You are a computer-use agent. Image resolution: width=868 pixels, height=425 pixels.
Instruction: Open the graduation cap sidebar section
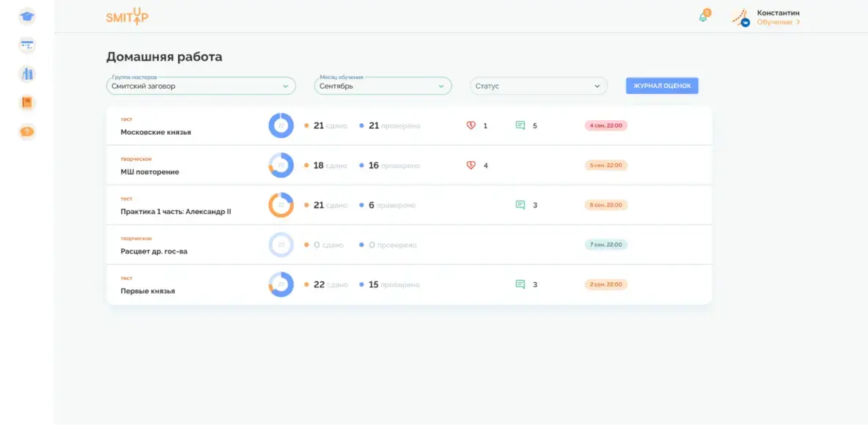click(27, 16)
